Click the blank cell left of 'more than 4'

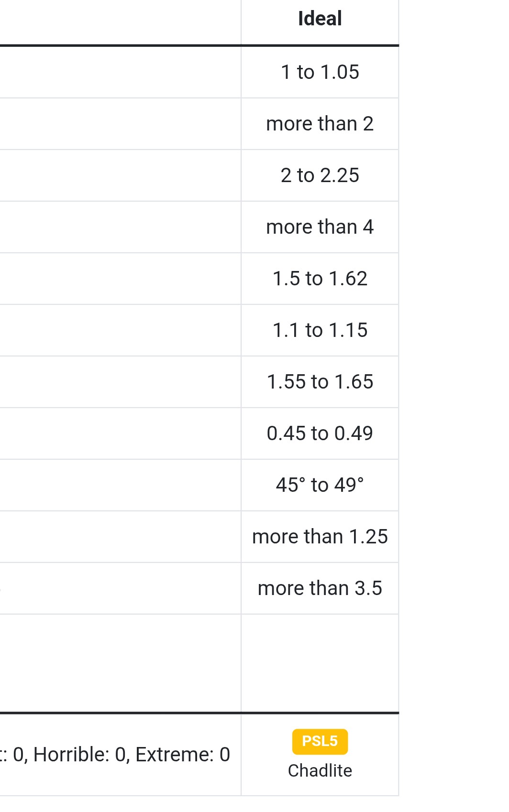pos(120,227)
